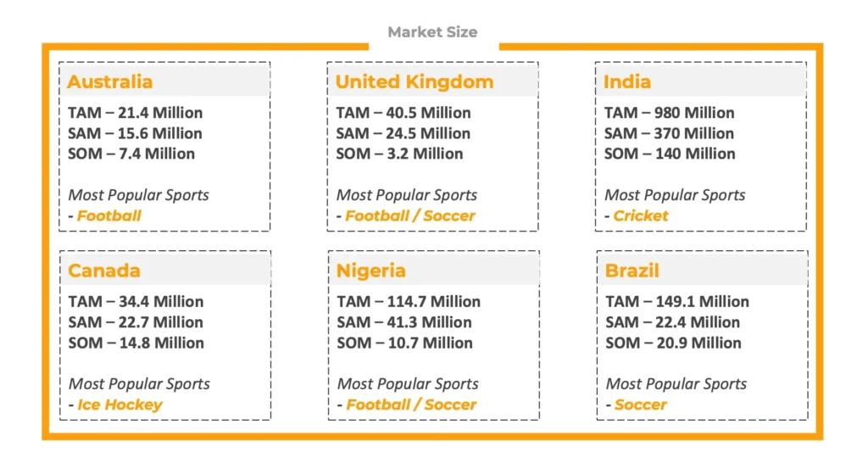The image size is (868, 453).
Task: Click the Brazil country heading
Action: (632, 271)
